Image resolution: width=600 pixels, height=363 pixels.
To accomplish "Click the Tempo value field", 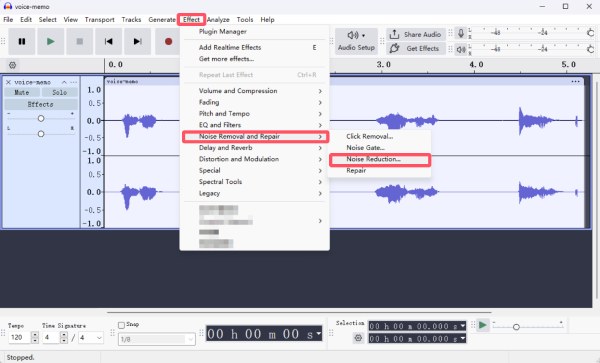I will click(19, 337).
